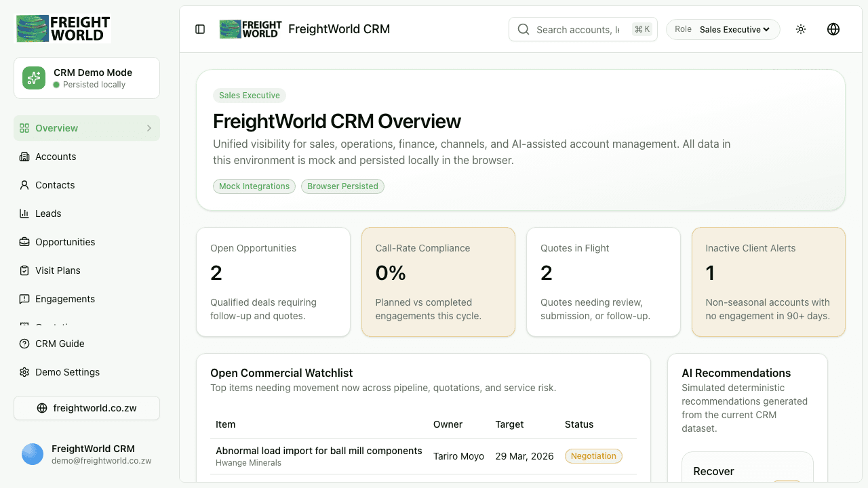This screenshot has width=868, height=488.
Task: Expand the Overview section chevron
Action: (149, 128)
